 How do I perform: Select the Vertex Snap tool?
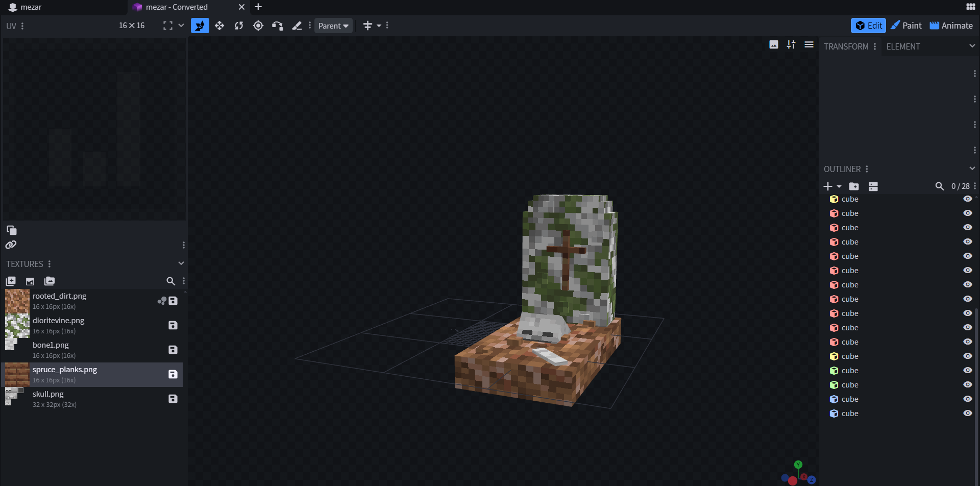click(x=278, y=26)
